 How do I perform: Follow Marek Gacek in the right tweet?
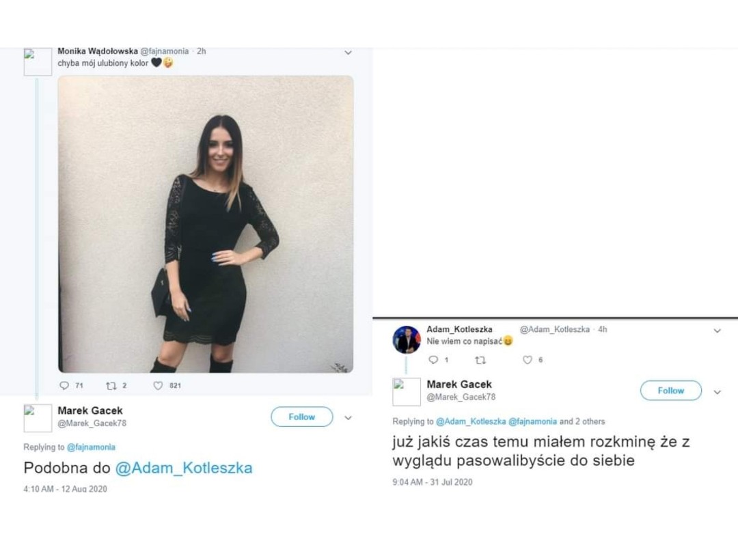click(670, 391)
